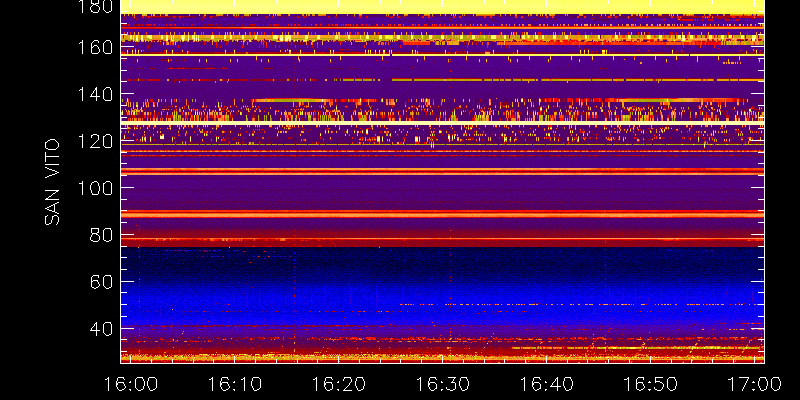The height and width of the screenshot is (400, 800).
Task: Click the 17:00 time axis label
Action: (754, 384)
